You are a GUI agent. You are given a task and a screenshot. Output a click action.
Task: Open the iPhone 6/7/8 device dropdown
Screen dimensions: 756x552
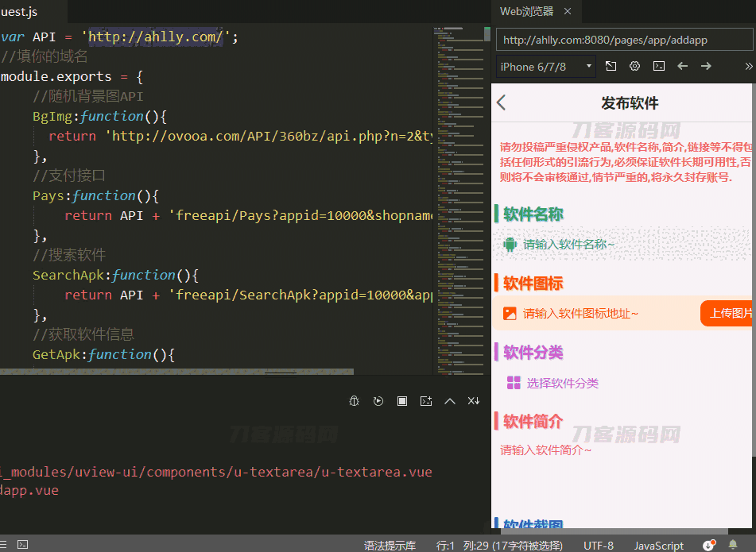(x=545, y=66)
